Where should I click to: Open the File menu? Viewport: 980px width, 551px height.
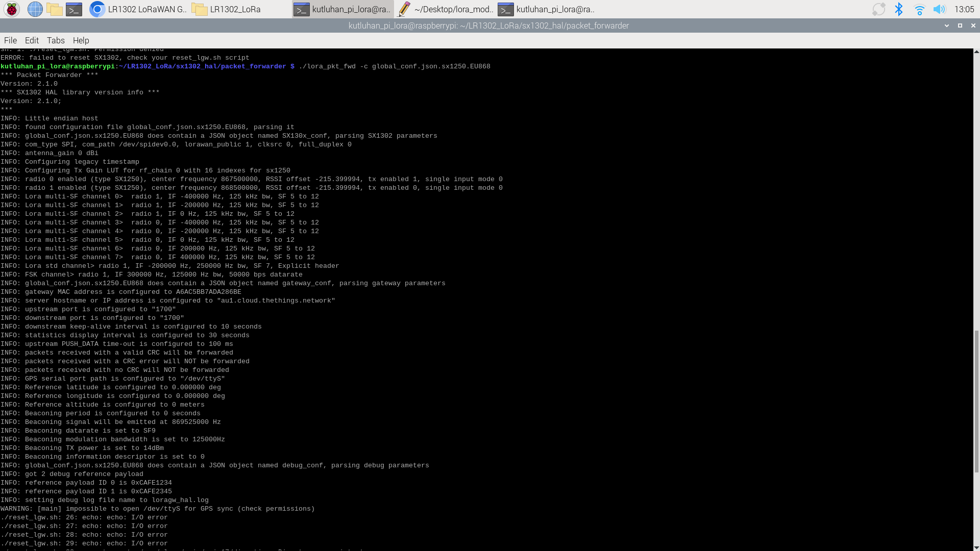pos(10,40)
